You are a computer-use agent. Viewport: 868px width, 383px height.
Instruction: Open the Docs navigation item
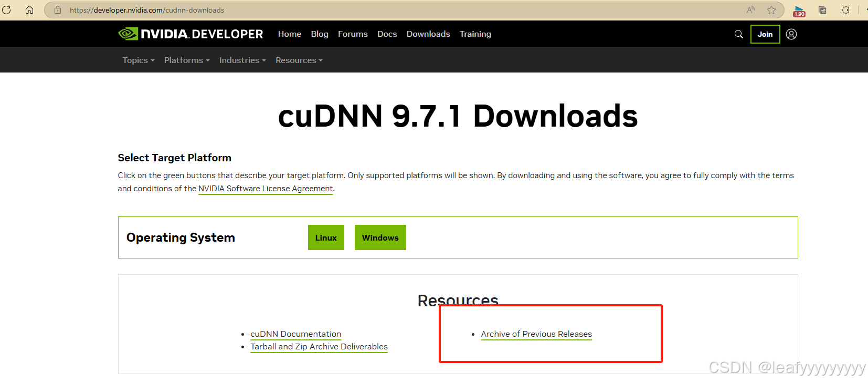click(387, 34)
